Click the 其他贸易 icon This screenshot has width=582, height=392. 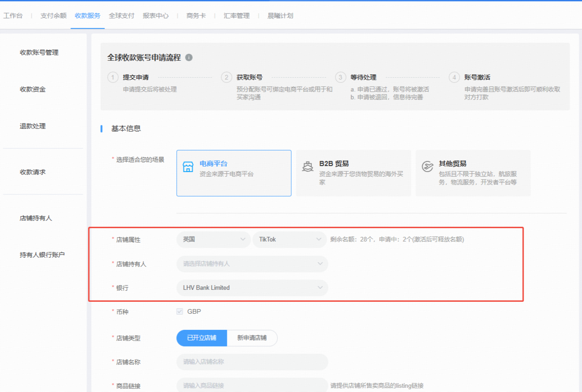point(427,167)
